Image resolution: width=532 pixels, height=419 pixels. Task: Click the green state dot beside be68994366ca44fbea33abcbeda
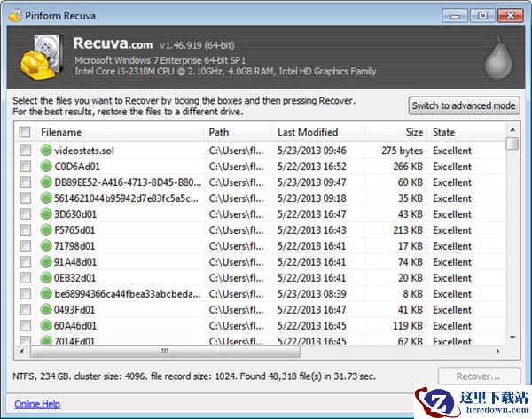46,293
